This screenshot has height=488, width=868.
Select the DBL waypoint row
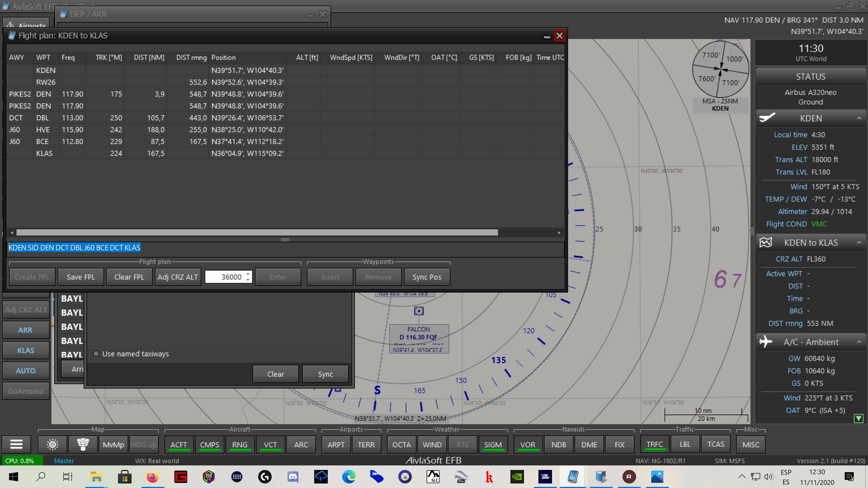[x=285, y=118]
